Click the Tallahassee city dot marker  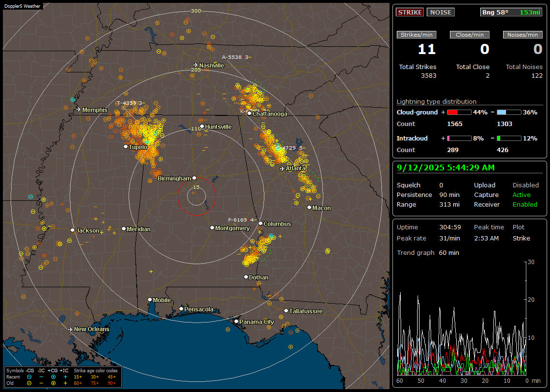tap(286, 311)
